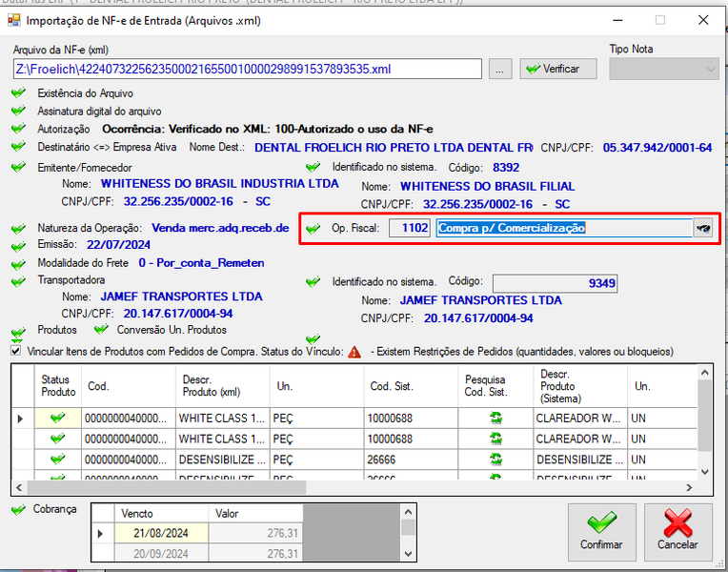Open the file browse ellipsis button
The image size is (728, 572).
point(500,69)
